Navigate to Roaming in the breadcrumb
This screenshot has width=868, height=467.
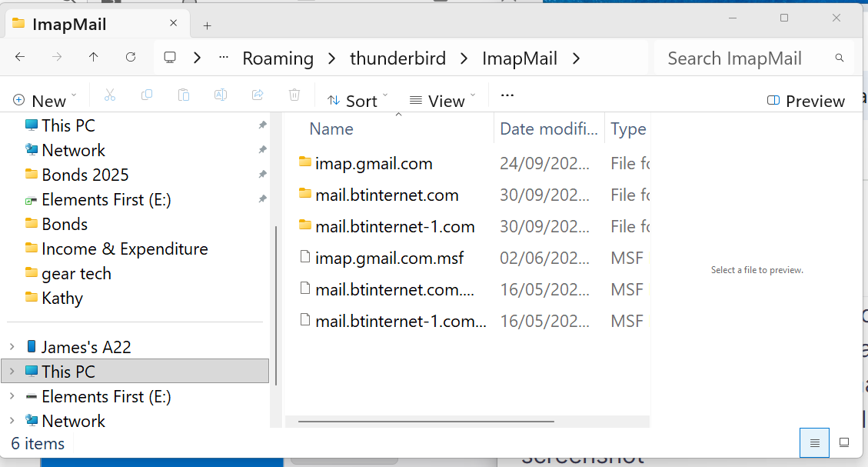[x=278, y=58]
